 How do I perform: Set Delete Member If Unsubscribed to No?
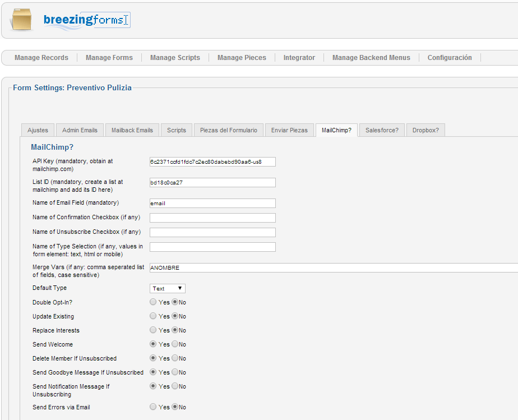(175, 358)
